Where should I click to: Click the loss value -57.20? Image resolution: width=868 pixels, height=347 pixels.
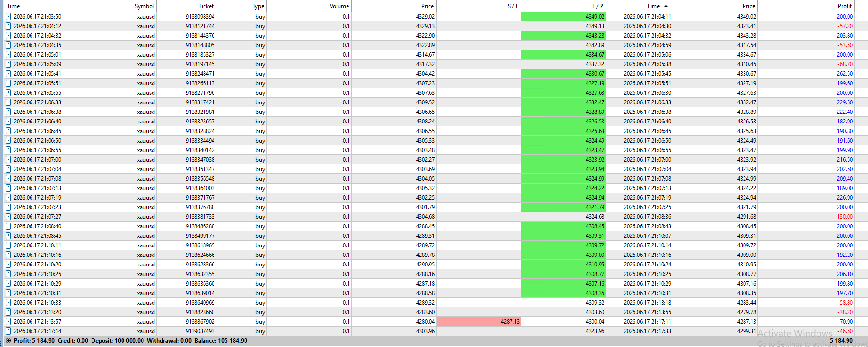846,26
